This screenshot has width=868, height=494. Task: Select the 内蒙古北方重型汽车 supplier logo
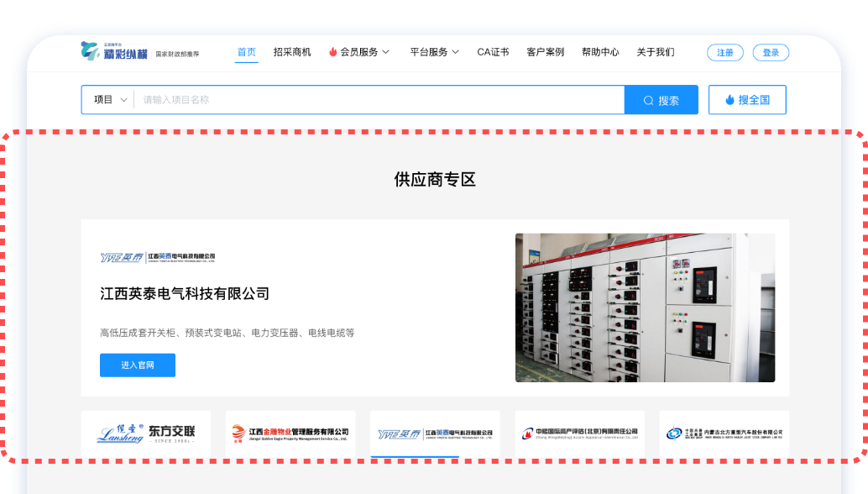coord(724,434)
